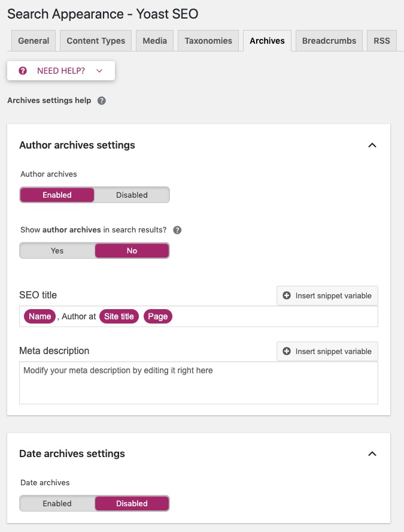Switch to the Taxonomies tab

[x=208, y=41]
